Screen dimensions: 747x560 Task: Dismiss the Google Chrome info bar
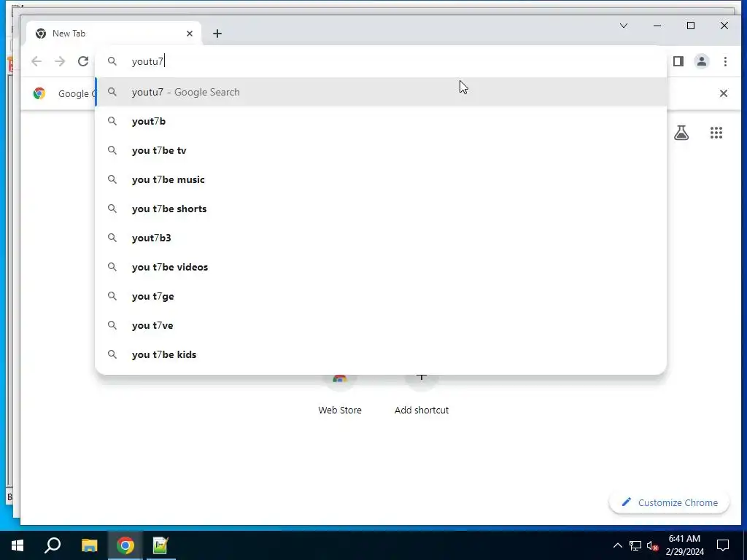(723, 93)
